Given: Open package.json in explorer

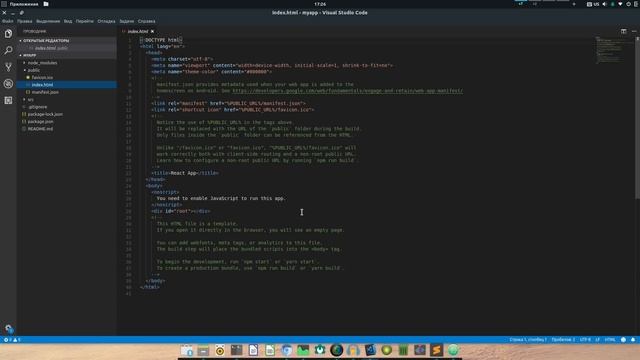Looking at the screenshot, I should (x=67, y=122).
